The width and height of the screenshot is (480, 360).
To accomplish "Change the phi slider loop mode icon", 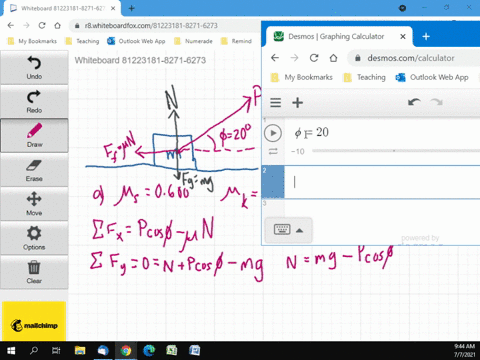I will point(273,152).
